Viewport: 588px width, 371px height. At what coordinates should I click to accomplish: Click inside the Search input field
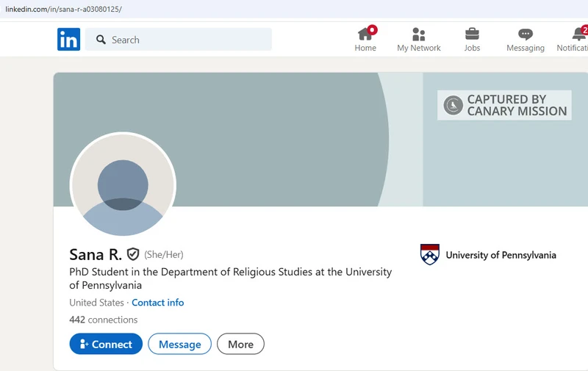pos(179,40)
